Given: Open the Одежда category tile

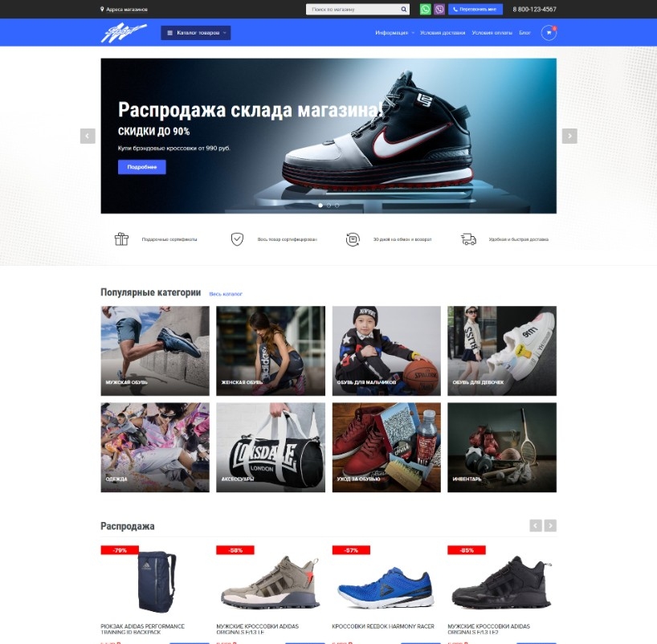Looking at the screenshot, I should point(155,447).
